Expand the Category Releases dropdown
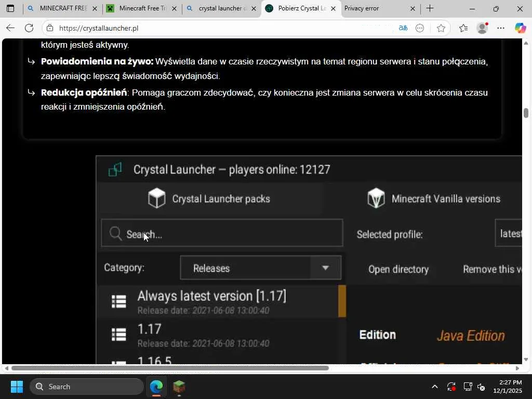Screen dimensions: 532x399 pyautogui.click(x=261, y=268)
